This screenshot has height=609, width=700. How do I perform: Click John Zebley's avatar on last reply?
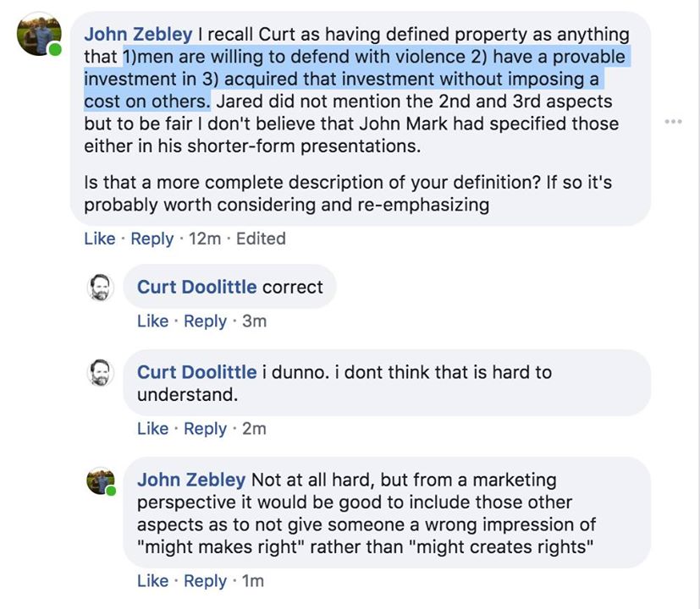coord(102,480)
